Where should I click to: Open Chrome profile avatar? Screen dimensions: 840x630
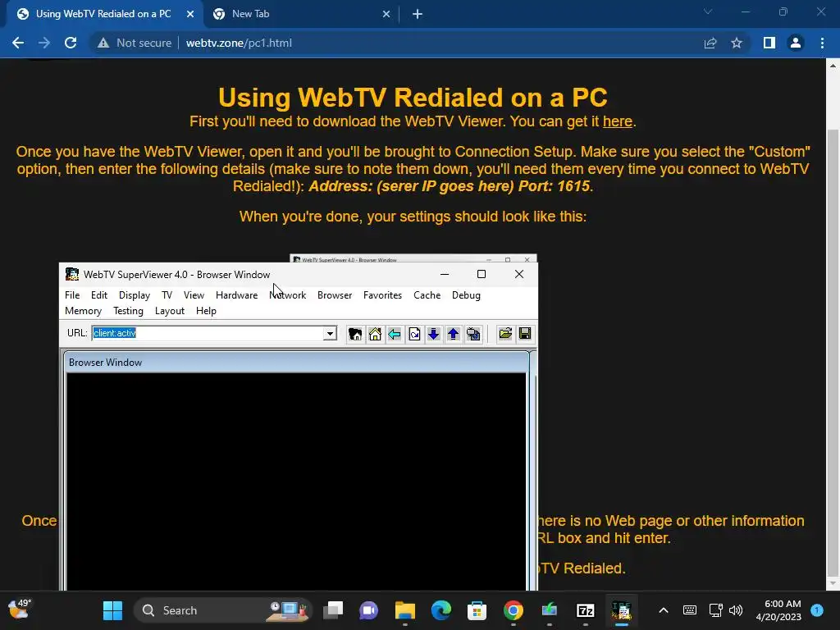(796, 43)
